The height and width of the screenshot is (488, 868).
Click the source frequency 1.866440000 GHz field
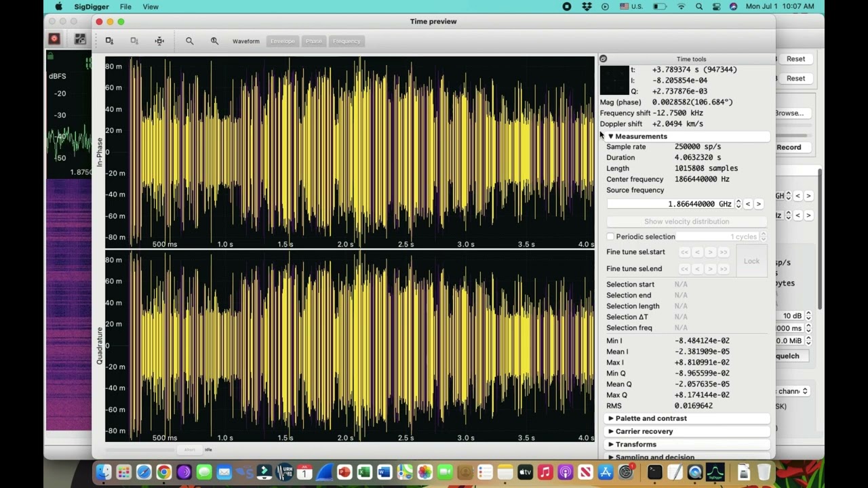670,204
